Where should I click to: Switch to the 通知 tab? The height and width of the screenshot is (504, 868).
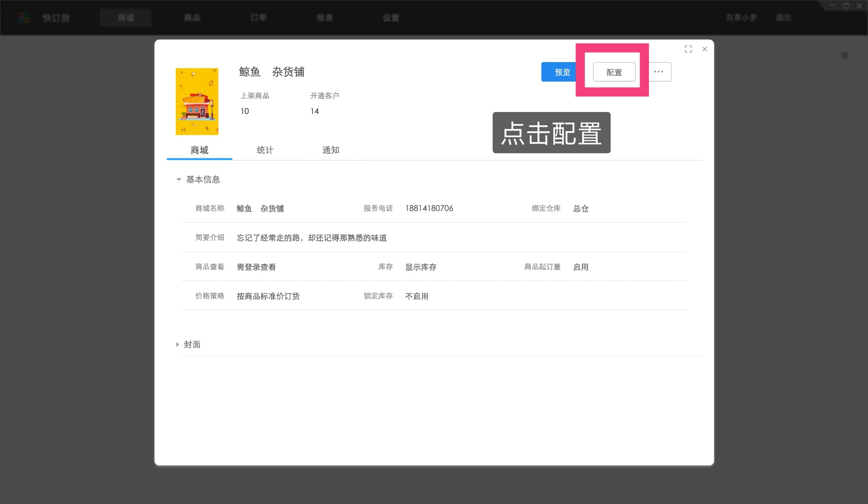331,150
